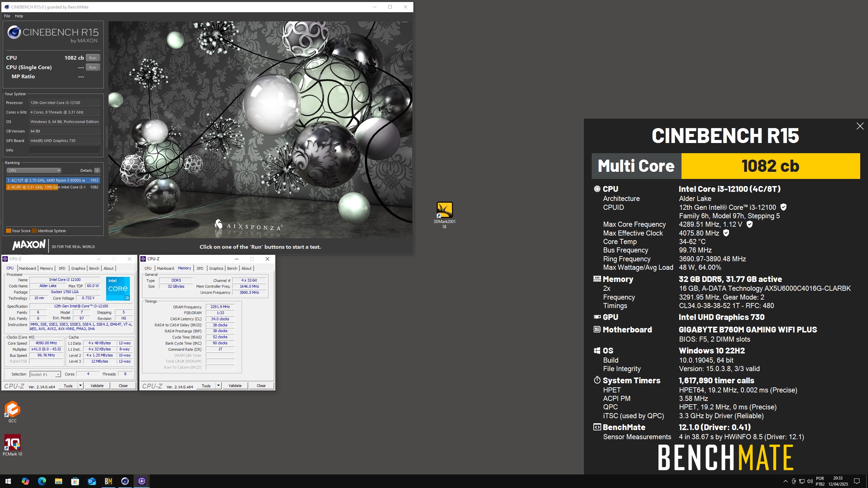Open the Tools dropdown arrow in left CPU-Z
The width and height of the screenshot is (868, 488).
click(x=80, y=386)
